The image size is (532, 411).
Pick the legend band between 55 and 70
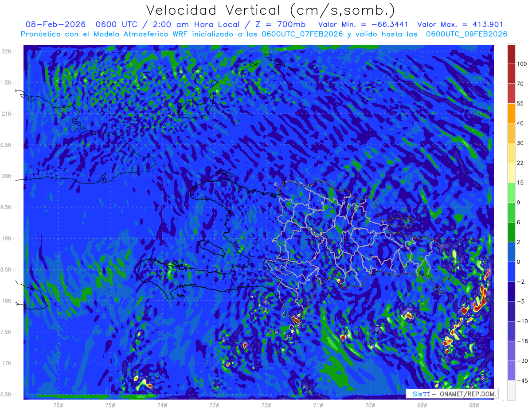tap(511, 93)
